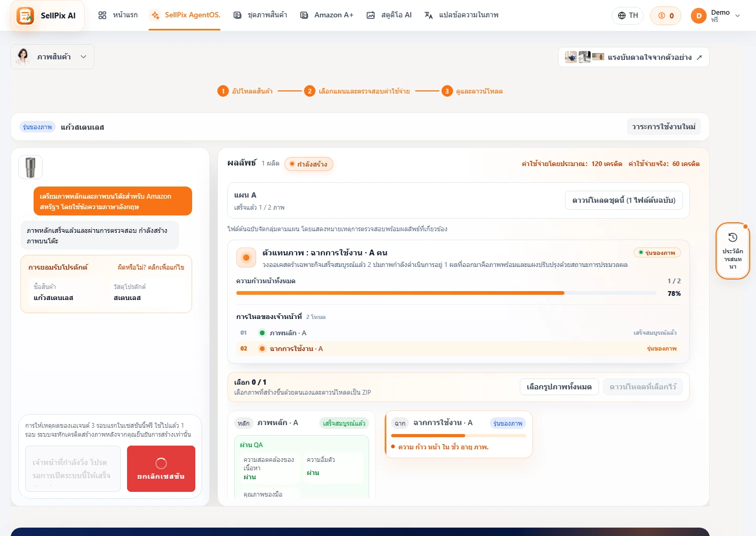Go to step 3 ดูและดาวน์โหลด
Image resolution: width=756 pixels, height=536 pixels.
(x=472, y=91)
